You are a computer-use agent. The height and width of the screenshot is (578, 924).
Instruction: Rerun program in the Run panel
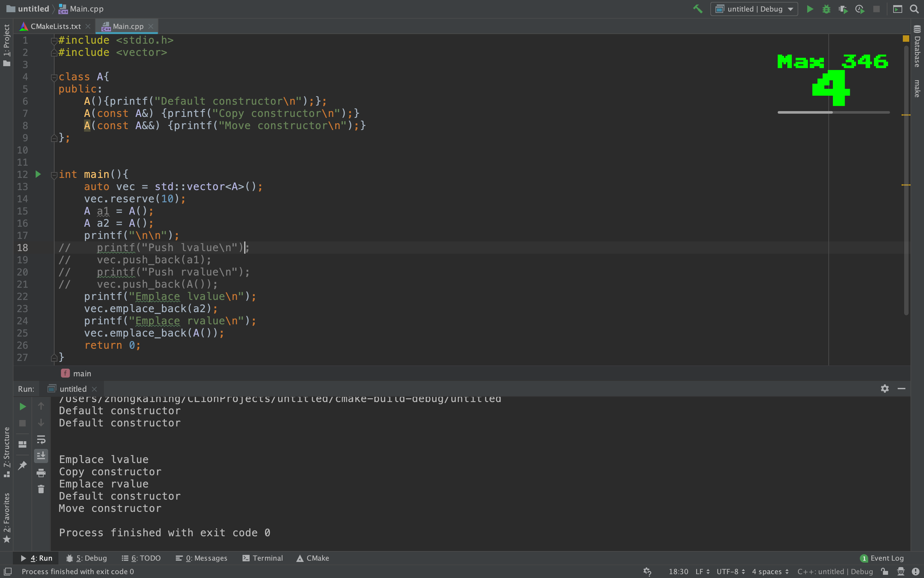[x=22, y=406]
